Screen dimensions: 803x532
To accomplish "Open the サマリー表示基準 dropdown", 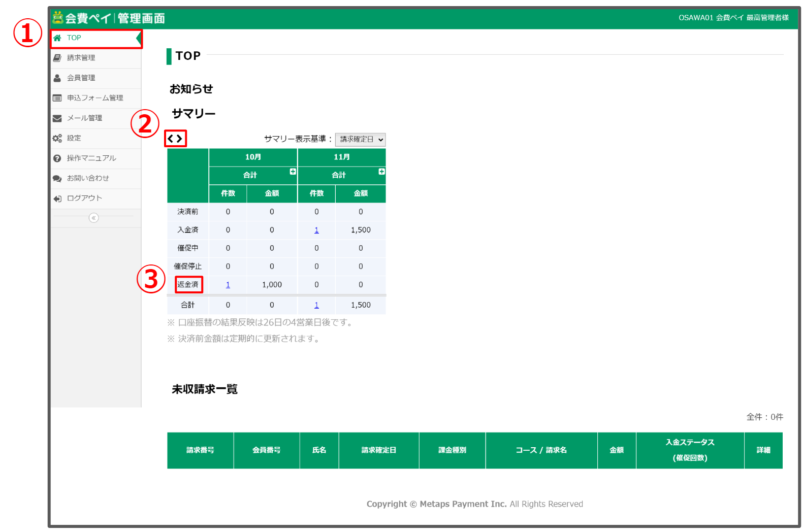I will tap(360, 140).
